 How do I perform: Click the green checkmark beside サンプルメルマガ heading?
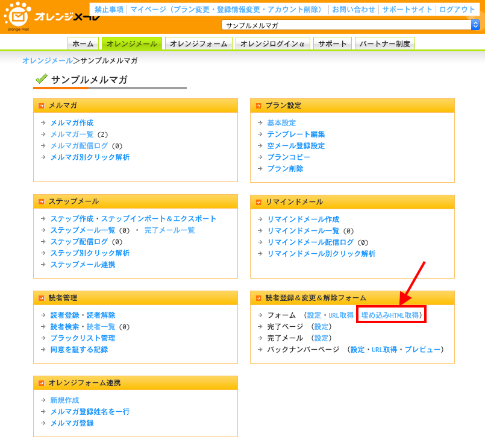41,79
